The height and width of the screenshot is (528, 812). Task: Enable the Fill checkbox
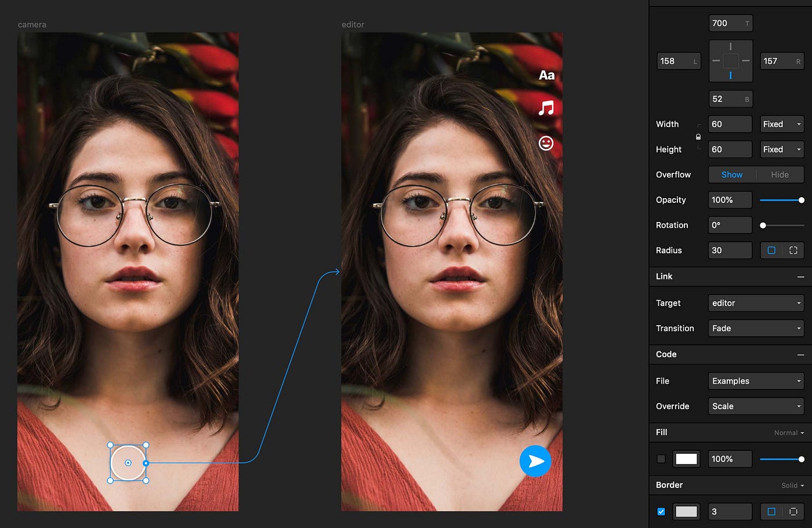[661, 459]
